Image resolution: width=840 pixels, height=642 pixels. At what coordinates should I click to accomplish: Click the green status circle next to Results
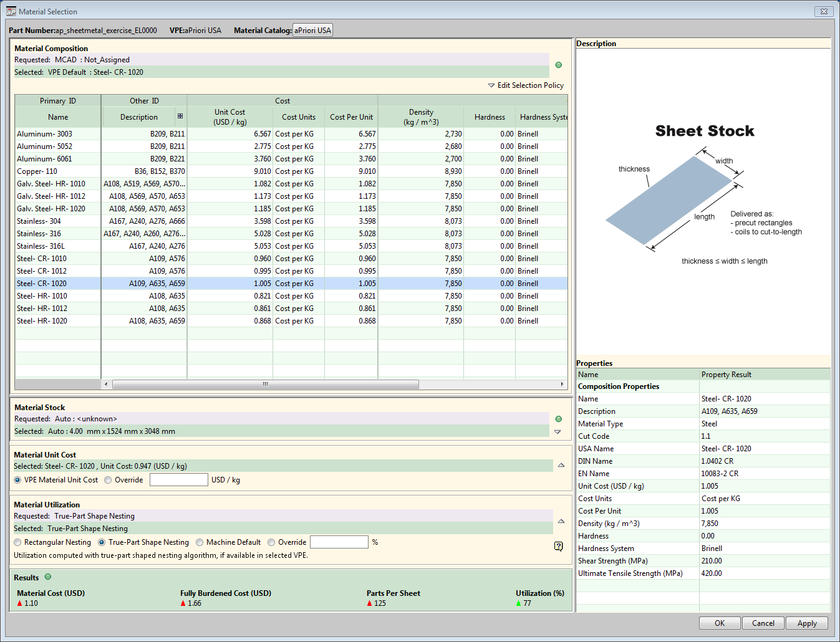tap(48, 577)
